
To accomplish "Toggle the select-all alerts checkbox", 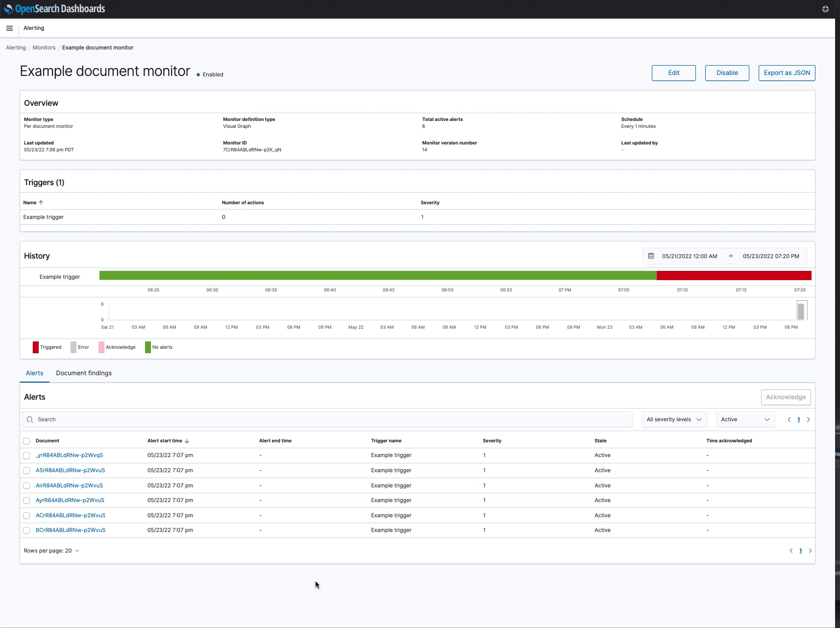I will coord(26,441).
